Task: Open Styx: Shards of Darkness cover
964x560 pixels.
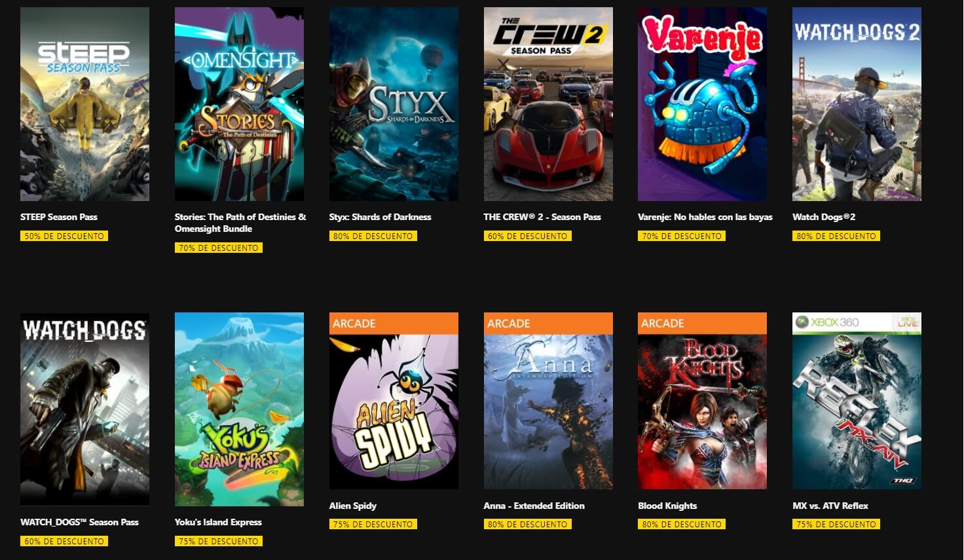Action: [394, 104]
